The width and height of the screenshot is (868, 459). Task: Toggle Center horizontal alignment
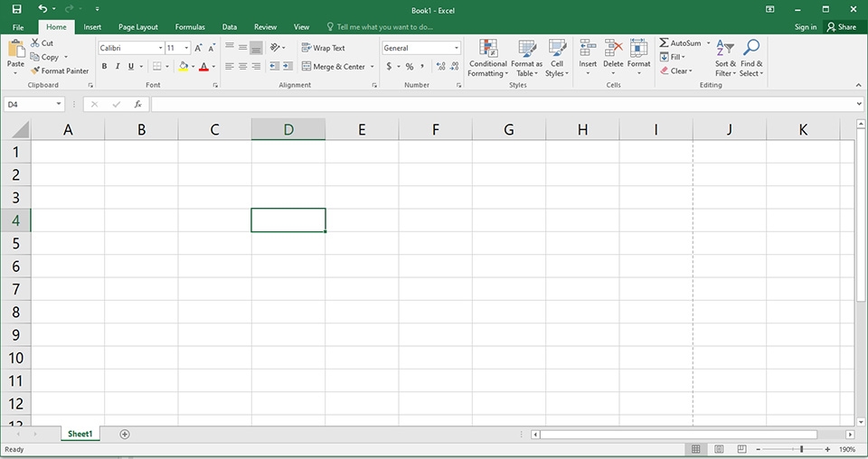[242, 66]
